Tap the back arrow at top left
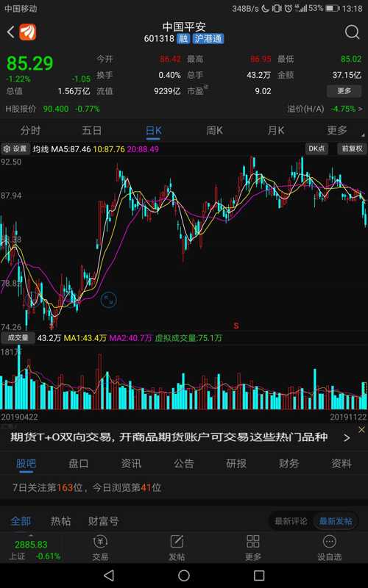 pos(10,32)
